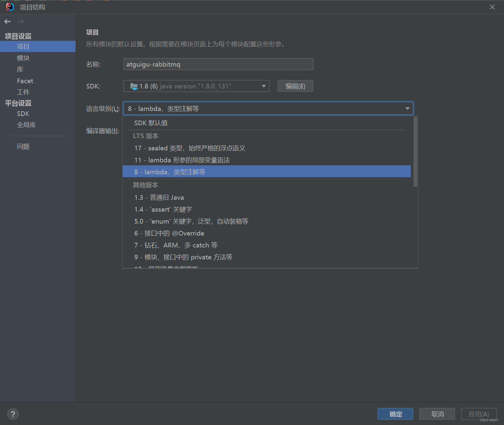
Task: Choose language level 7 - 钻石、ARM
Action: pos(267,245)
